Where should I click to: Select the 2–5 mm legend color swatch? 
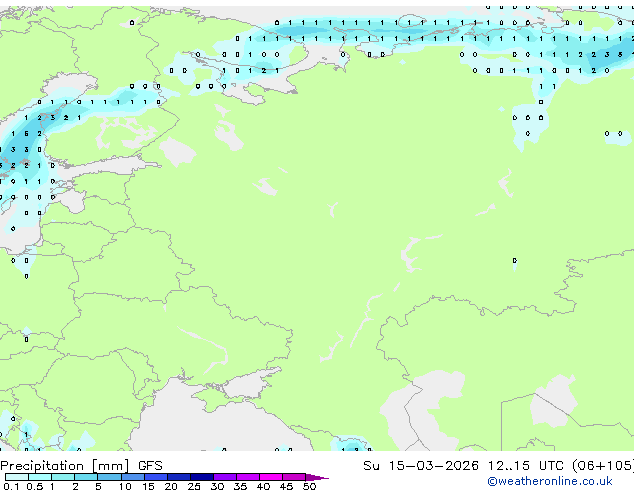(86, 477)
